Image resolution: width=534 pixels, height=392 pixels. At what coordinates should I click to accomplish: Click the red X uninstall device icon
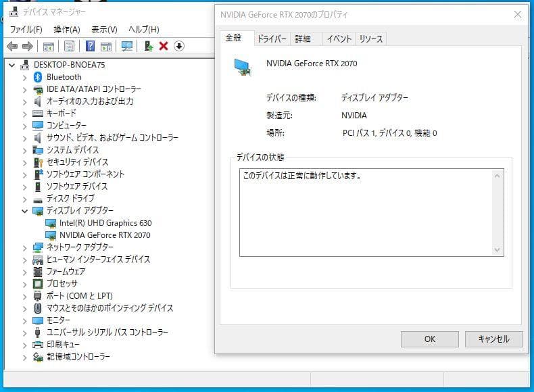(x=164, y=46)
